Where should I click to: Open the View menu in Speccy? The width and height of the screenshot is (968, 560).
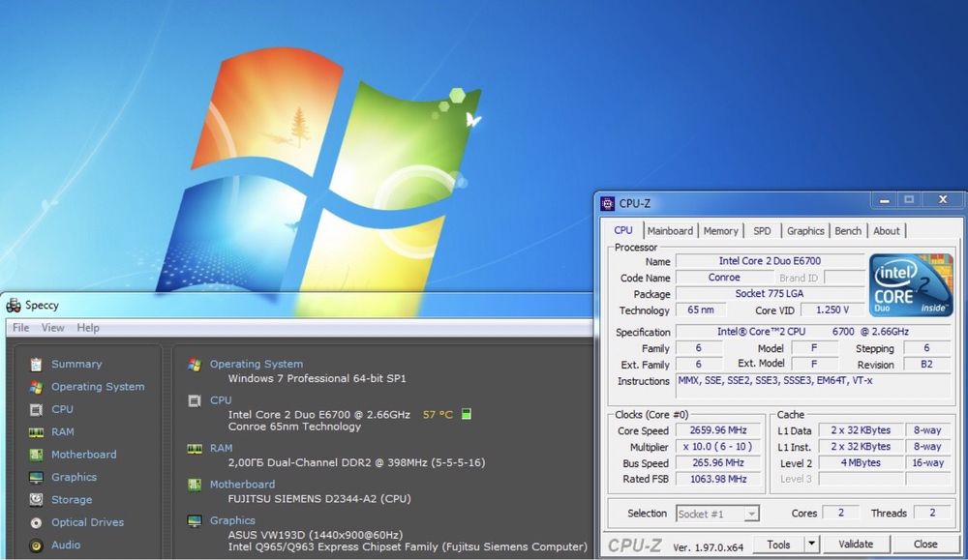[x=52, y=328]
